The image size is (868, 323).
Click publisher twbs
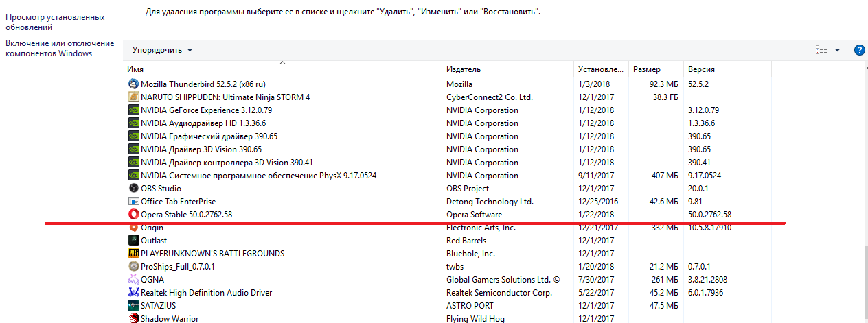455,266
